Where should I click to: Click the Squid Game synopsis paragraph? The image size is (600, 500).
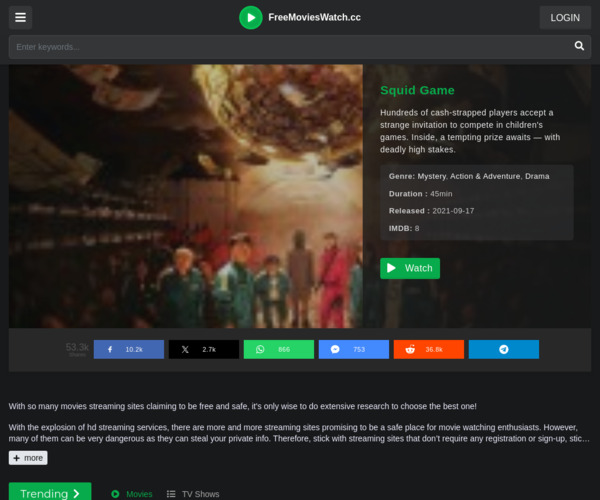pyautogui.click(x=470, y=131)
